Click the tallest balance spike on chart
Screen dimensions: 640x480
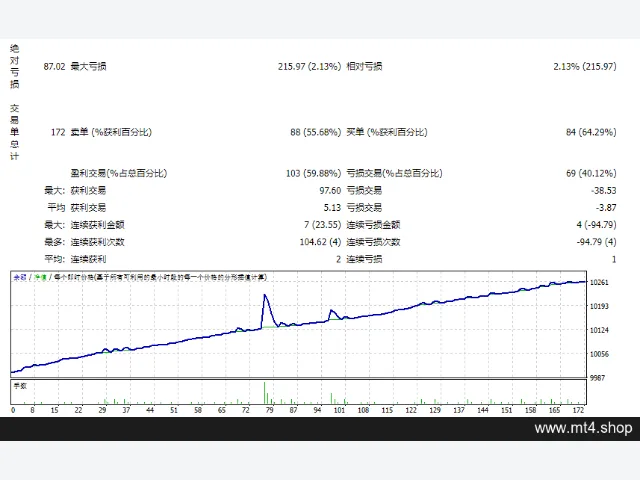[x=265, y=295]
